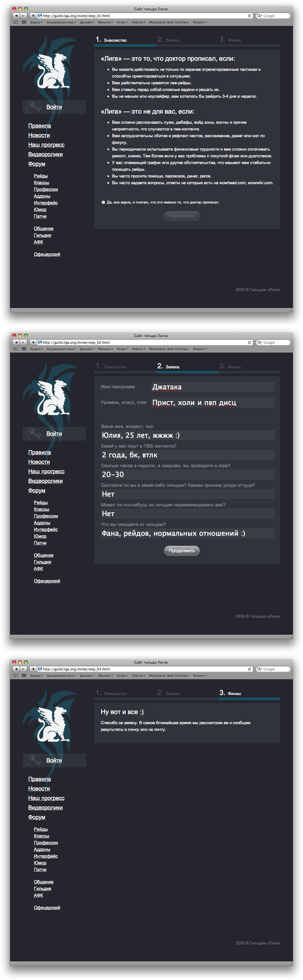Go back in the step_03 browser window
Image resolution: width=303 pixels, height=980 pixels.
click(x=16, y=669)
